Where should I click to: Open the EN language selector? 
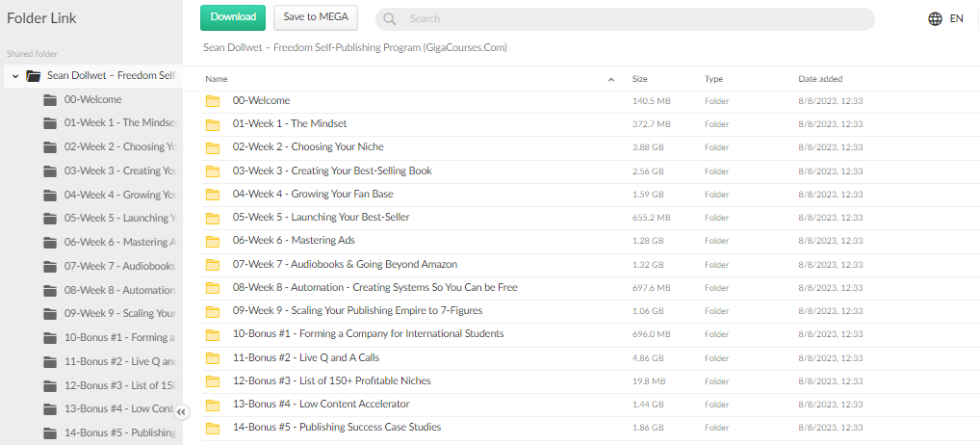coord(956,18)
